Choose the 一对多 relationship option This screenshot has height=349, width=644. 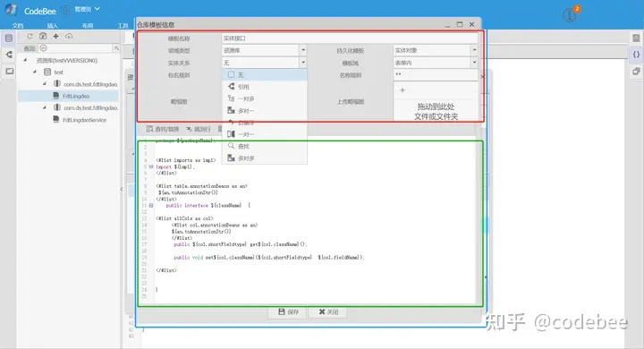point(265,98)
